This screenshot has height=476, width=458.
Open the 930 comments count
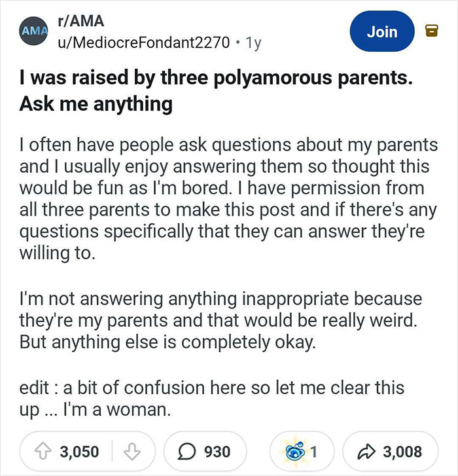pyautogui.click(x=218, y=451)
